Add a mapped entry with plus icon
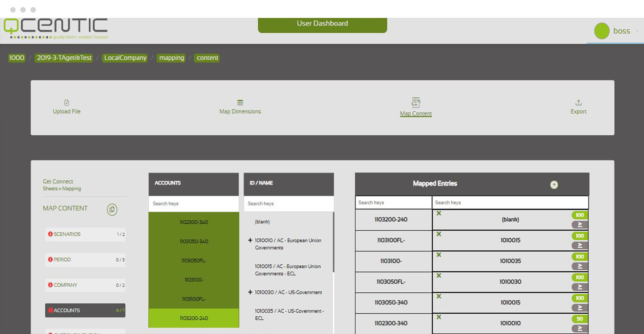This screenshot has width=644, height=334. pos(554,184)
